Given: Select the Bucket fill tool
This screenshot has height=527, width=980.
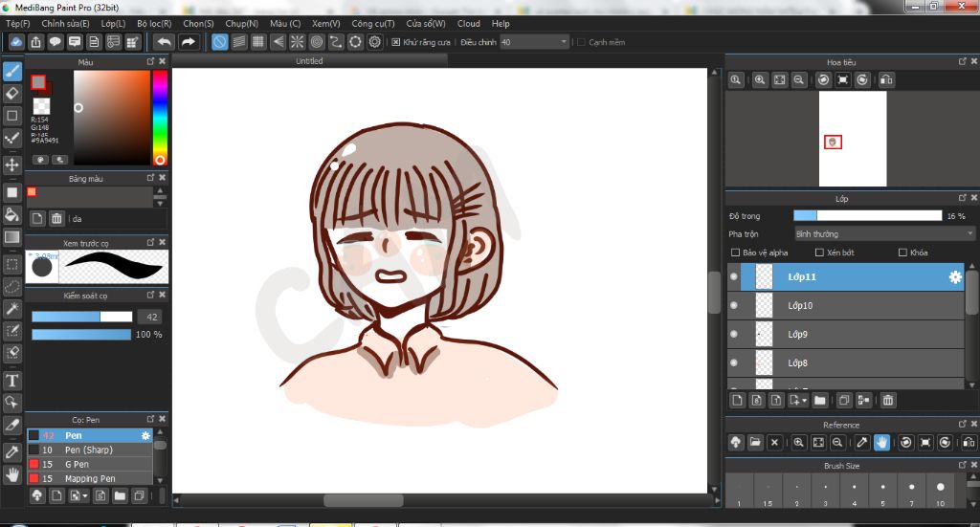Looking at the screenshot, I should (x=11, y=215).
